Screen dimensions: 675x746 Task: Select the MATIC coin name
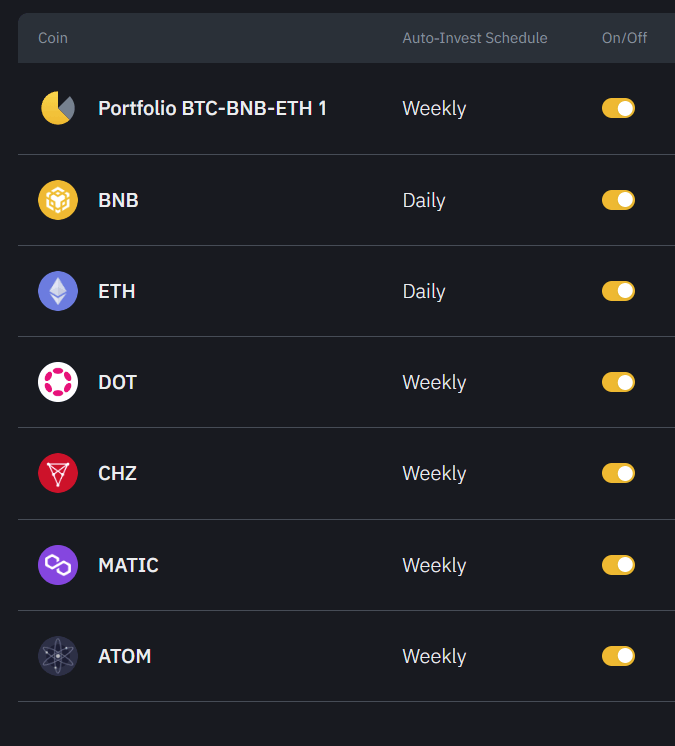click(x=128, y=565)
